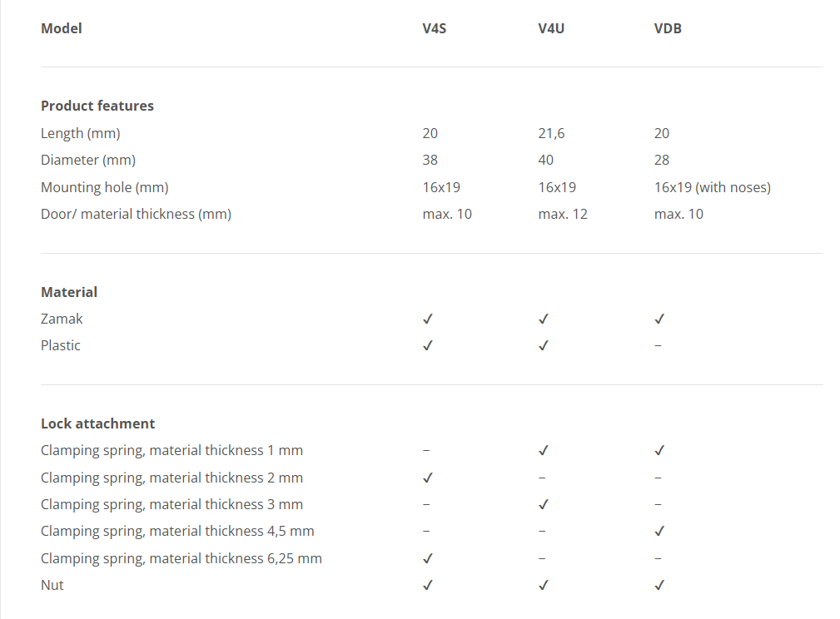Image resolution: width=840 pixels, height=619 pixels.
Task: Click V4S checkmark for 2 mm clamping spring
Action: [x=428, y=478]
